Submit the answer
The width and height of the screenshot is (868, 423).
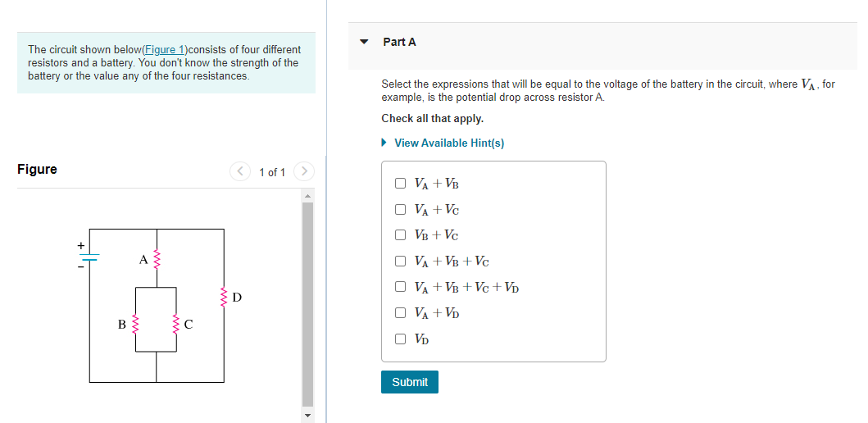(409, 382)
